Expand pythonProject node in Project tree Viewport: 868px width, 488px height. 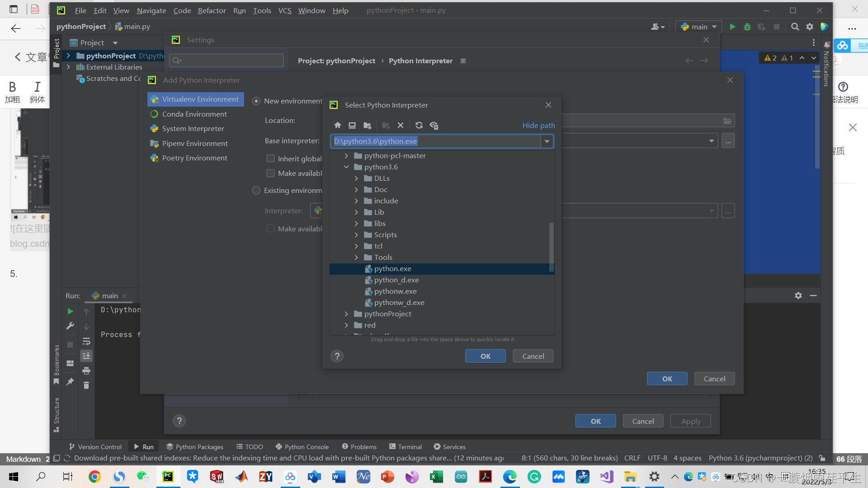pos(68,56)
